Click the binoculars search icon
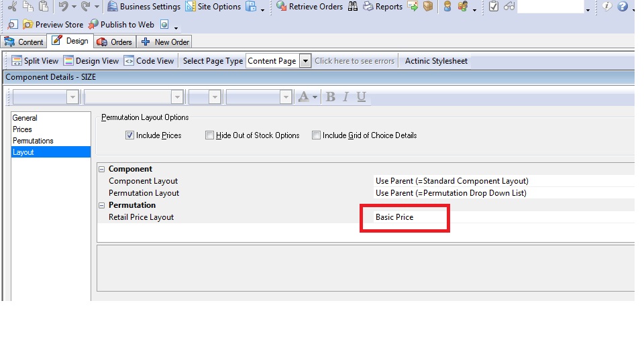Image resolution: width=644 pixels, height=362 pixels. (x=353, y=7)
